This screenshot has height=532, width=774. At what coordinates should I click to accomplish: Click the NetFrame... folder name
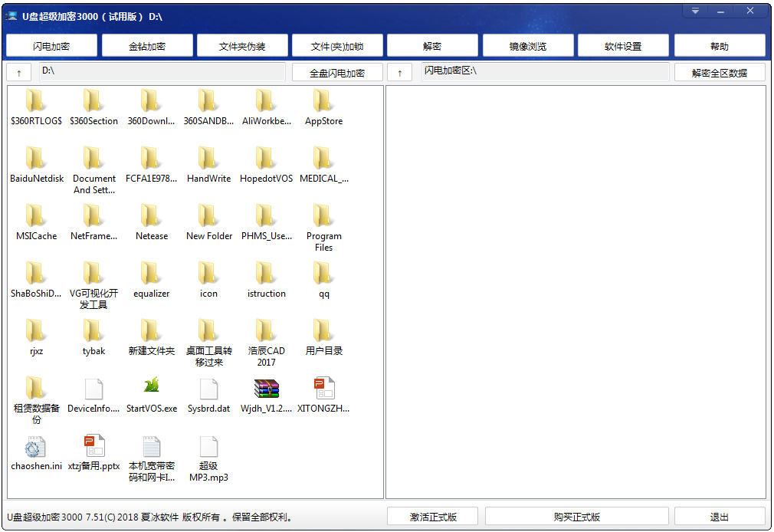pyautogui.click(x=93, y=236)
